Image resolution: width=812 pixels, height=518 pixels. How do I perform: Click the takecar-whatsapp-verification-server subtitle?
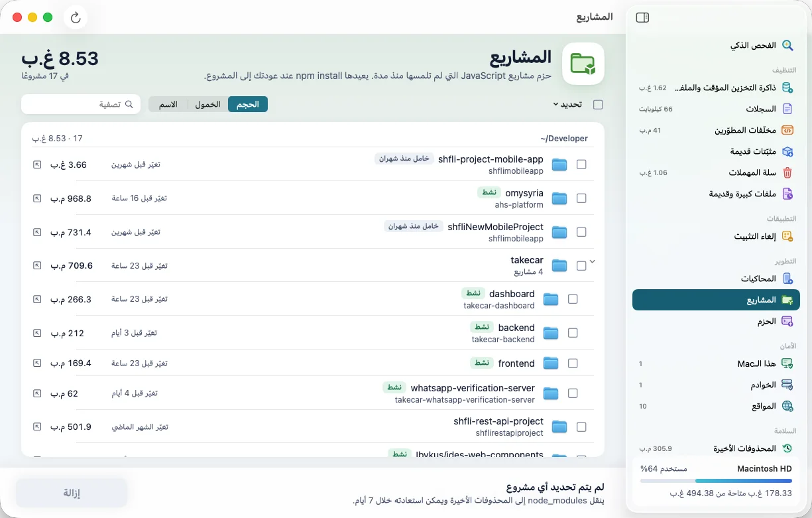(x=465, y=400)
